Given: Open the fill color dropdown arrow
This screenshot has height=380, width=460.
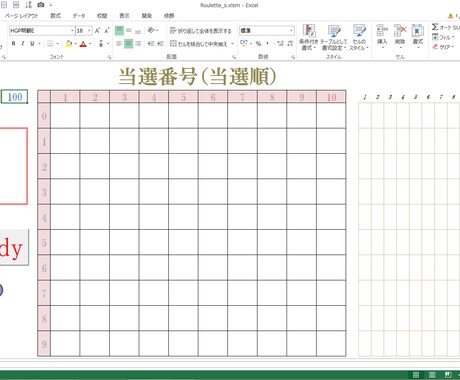Looking at the screenshot, I should coord(76,44).
